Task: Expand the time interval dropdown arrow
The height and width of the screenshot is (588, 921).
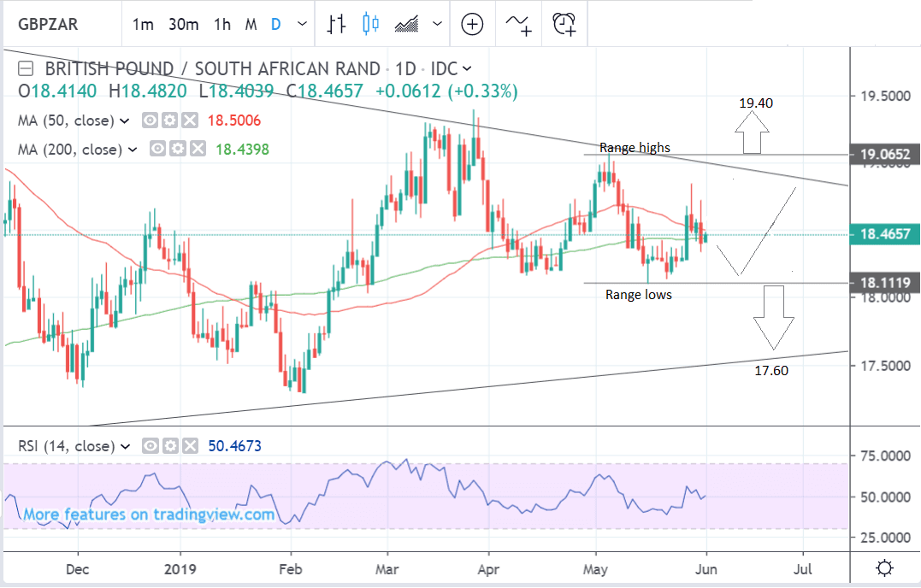Action: pos(300,24)
